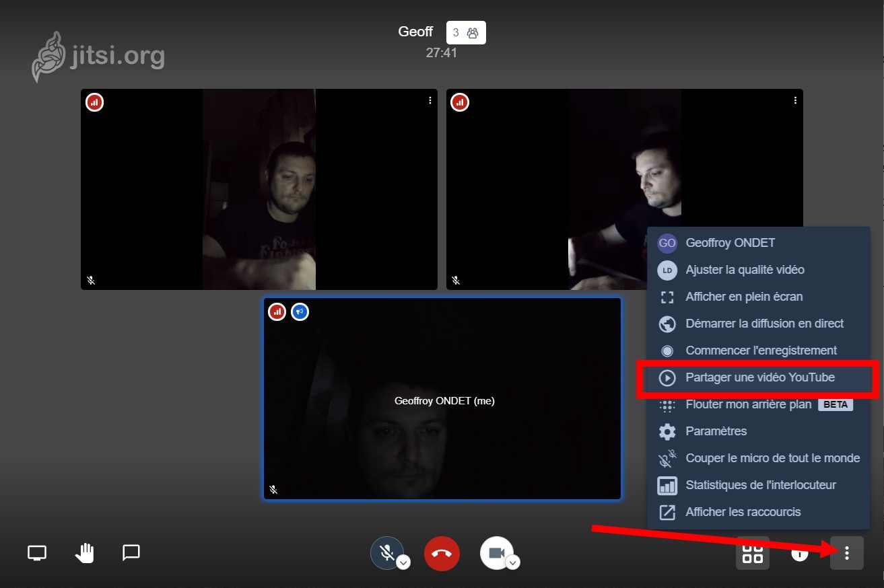Toggle the camera button
Image resolution: width=884 pixels, height=588 pixels.
[x=497, y=553]
